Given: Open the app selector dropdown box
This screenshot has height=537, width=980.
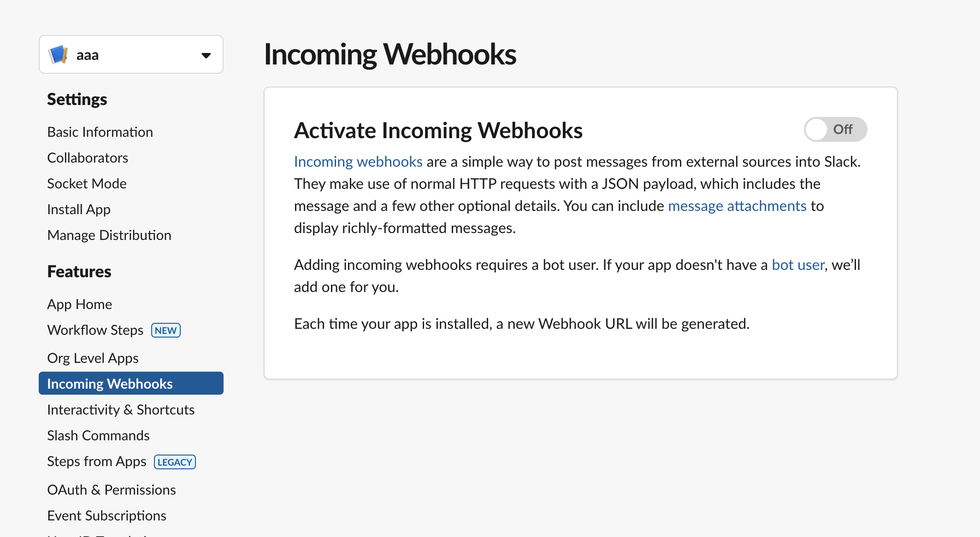Looking at the screenshot, I should tap(131, 54).
